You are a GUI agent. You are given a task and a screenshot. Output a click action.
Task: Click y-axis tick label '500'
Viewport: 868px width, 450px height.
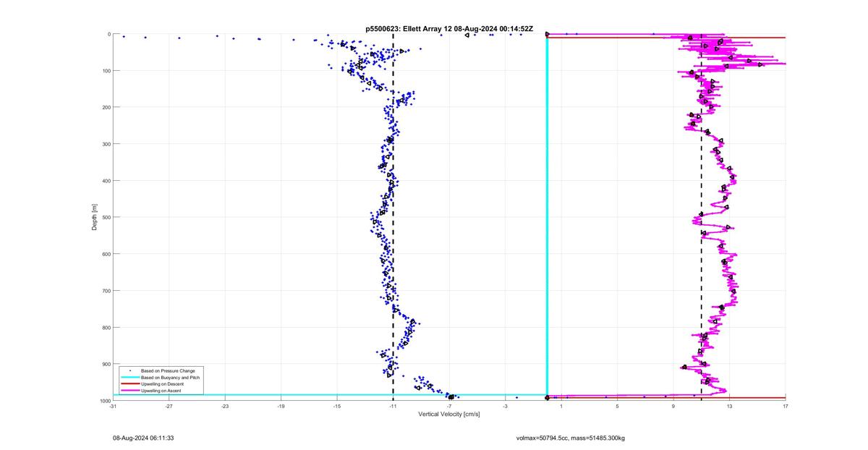[106, 217]
